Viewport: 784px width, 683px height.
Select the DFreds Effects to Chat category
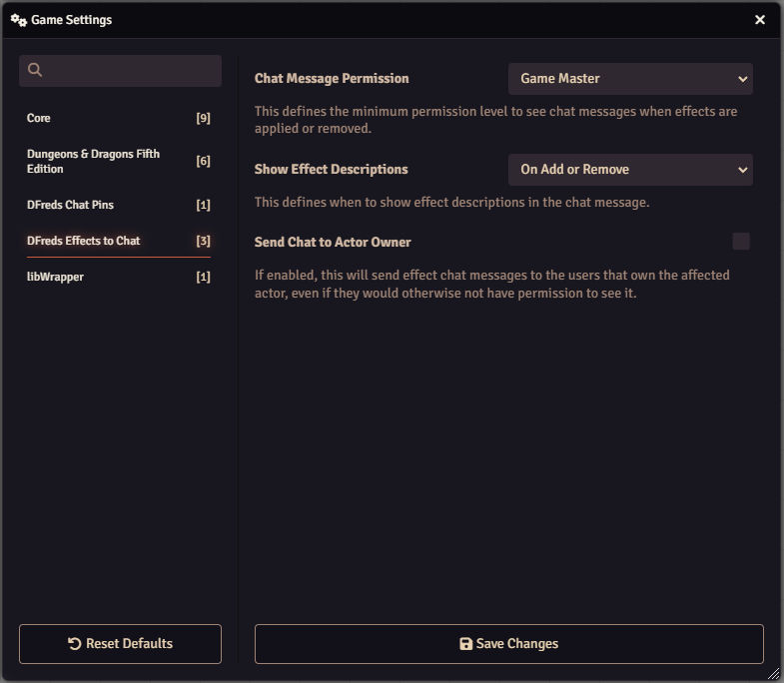point(84,241)
